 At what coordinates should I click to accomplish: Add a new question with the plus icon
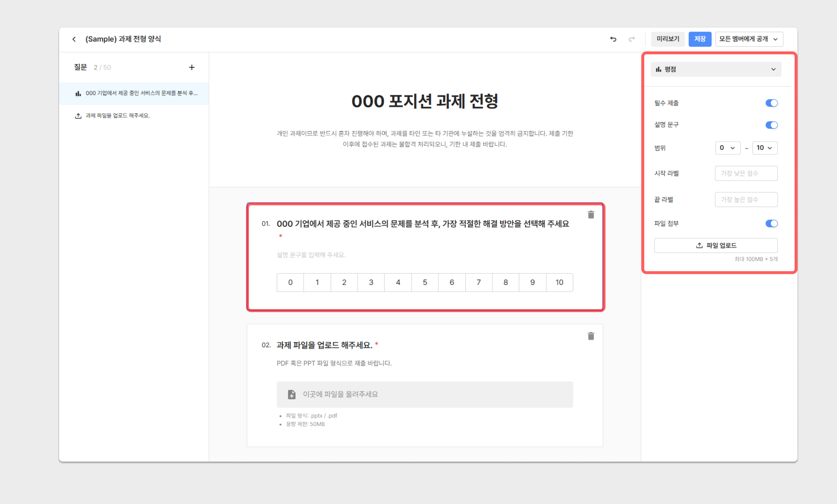pos(192,67)
